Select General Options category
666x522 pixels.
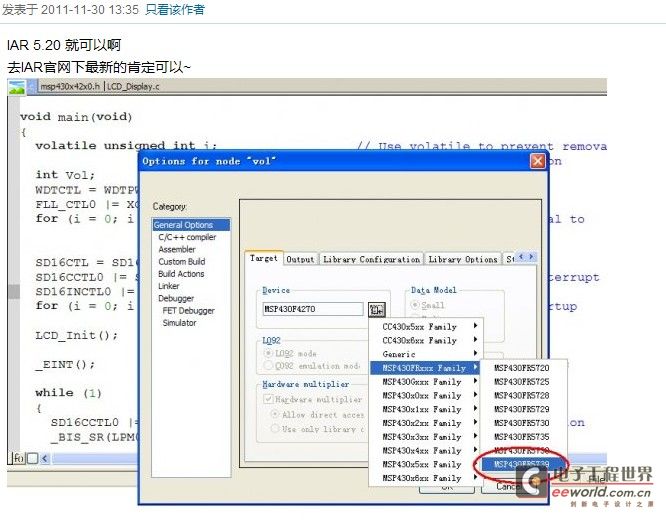coord(191,225)
